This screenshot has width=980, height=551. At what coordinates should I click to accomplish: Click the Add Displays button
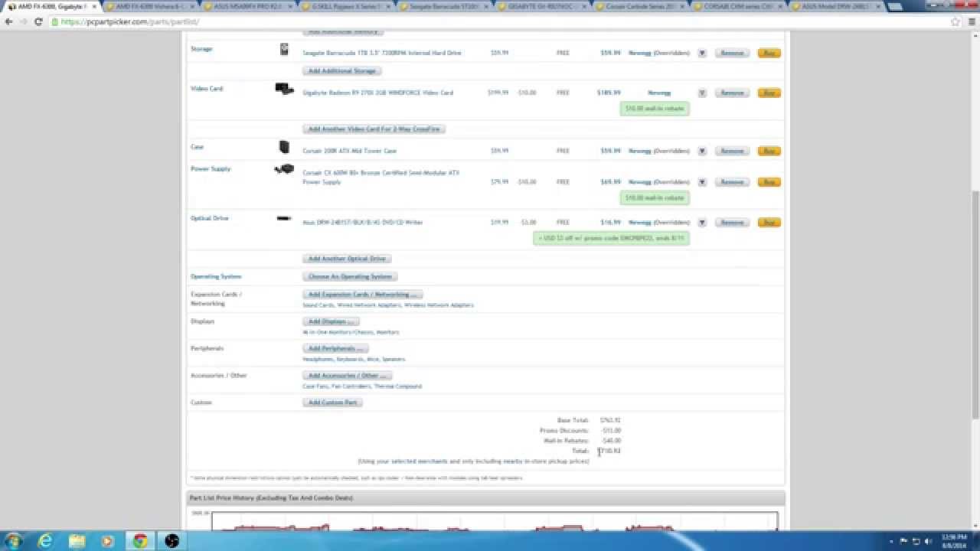(x=331, y=321)
